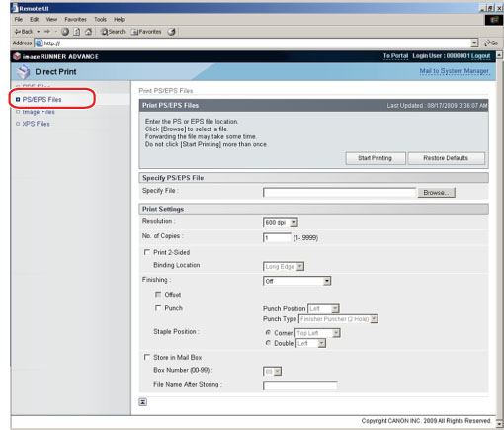Open the Binding Location dropdown
Viewport: 504px width, 430px height.
pyautogui.click(x=284, y=266)
